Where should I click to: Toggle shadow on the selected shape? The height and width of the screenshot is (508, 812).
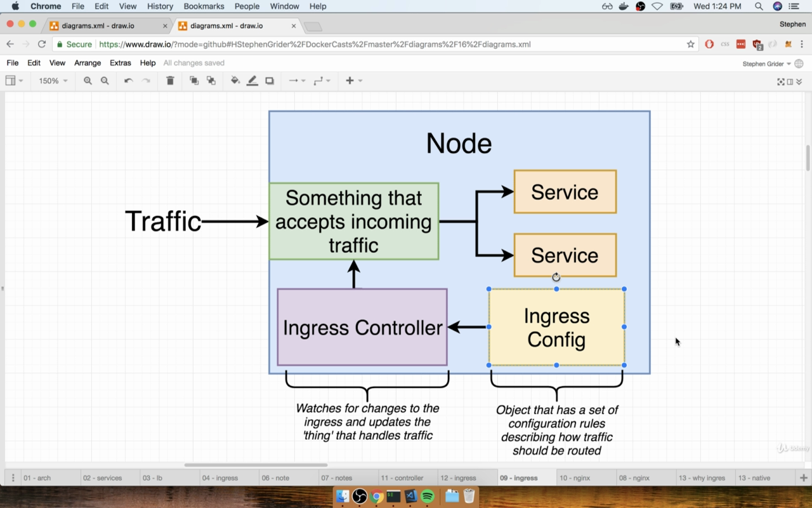(x=270, y=81)
